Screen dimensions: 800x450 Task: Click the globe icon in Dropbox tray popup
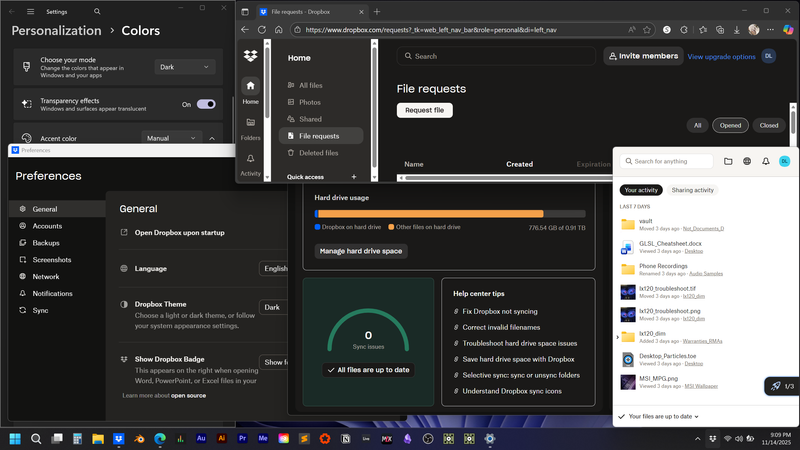[x=747, y=161]
